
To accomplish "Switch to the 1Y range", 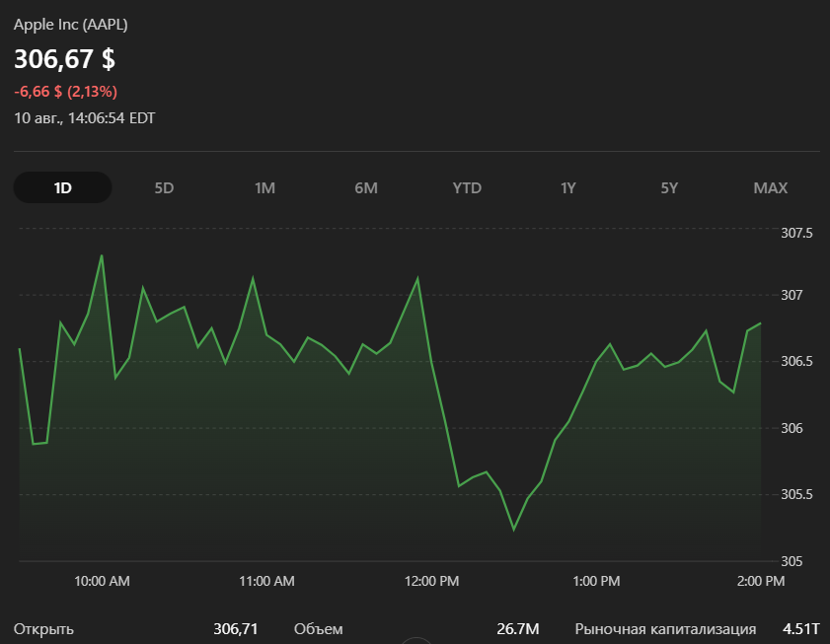I will click(x=568, y=187).
